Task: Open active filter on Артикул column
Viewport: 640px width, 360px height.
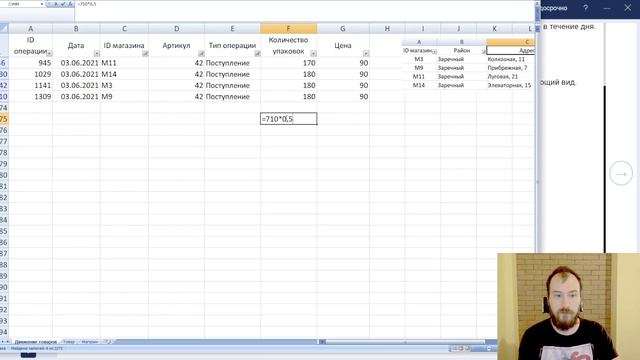Action: coord(201,53)
